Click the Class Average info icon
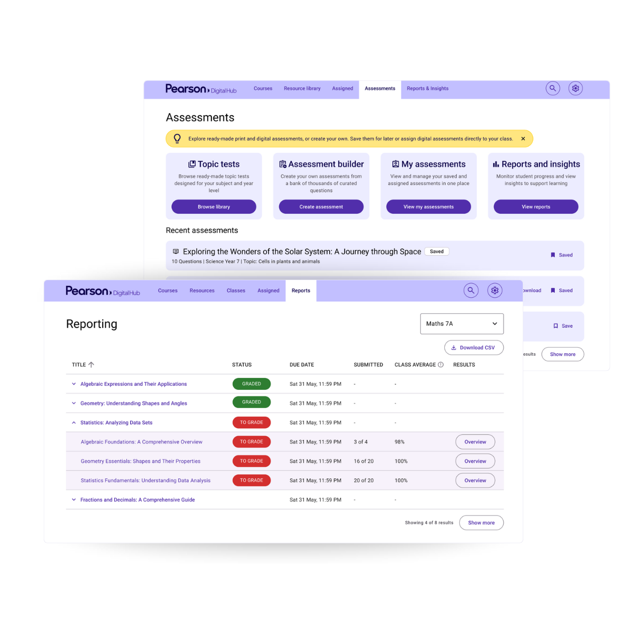 441,365
